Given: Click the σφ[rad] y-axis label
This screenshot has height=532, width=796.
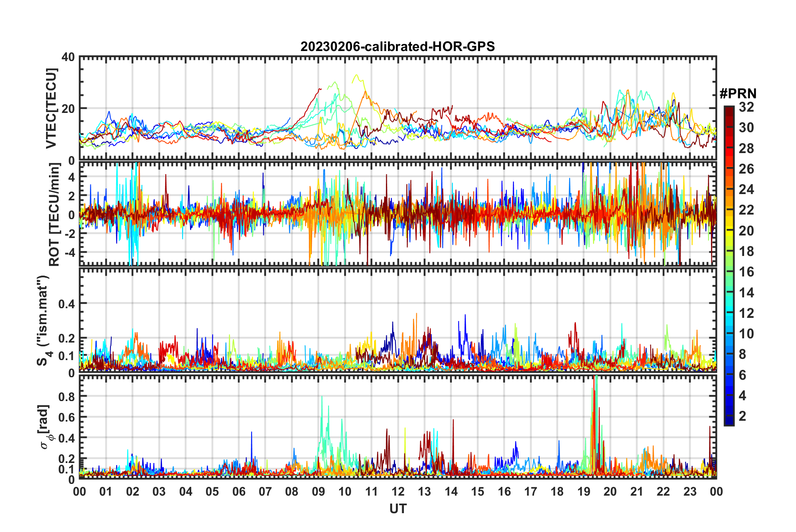Looking at the screenshot, I should pos(44,427).
